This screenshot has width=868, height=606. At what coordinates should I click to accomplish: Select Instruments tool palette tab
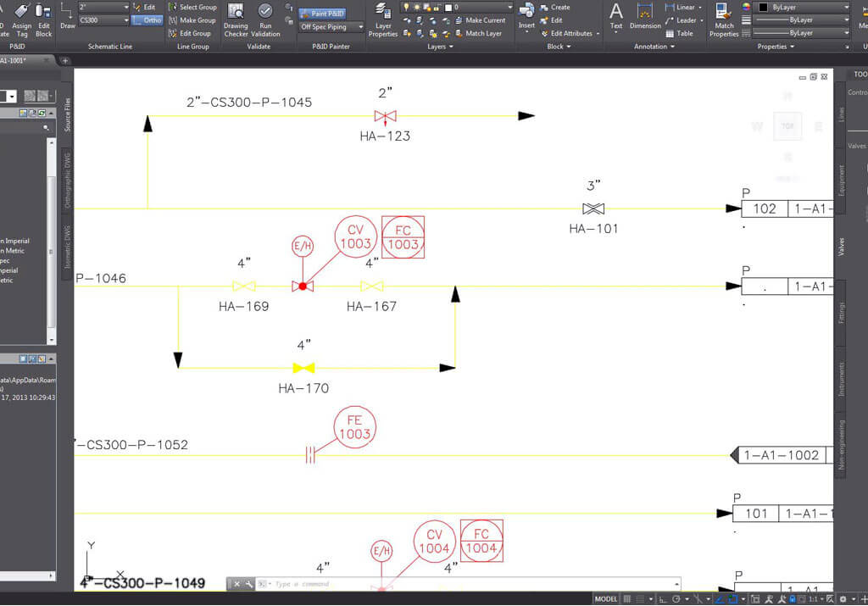(841, 379)
